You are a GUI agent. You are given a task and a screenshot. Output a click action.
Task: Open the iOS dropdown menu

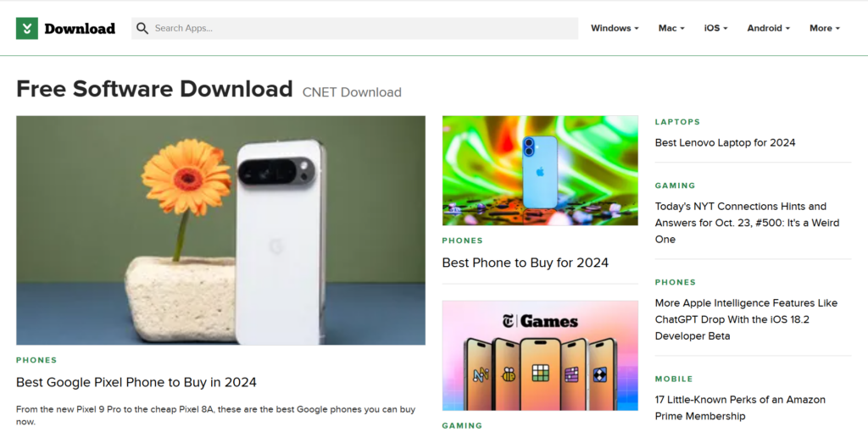[715, 28]
